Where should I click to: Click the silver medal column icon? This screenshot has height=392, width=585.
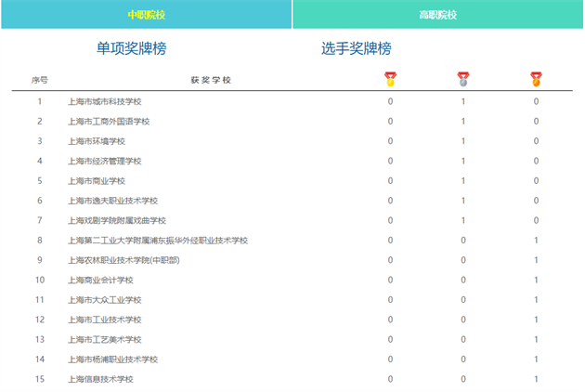point(463,79)
